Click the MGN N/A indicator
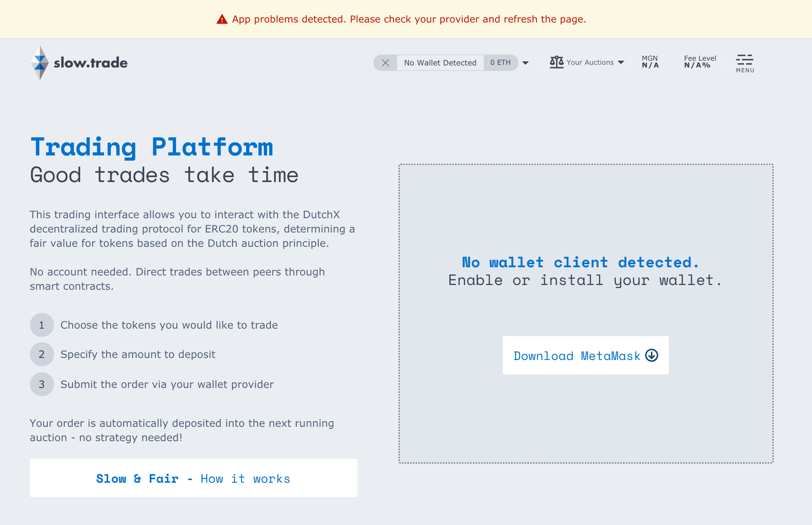Screen dimensions: 812x525 point(650,62)
